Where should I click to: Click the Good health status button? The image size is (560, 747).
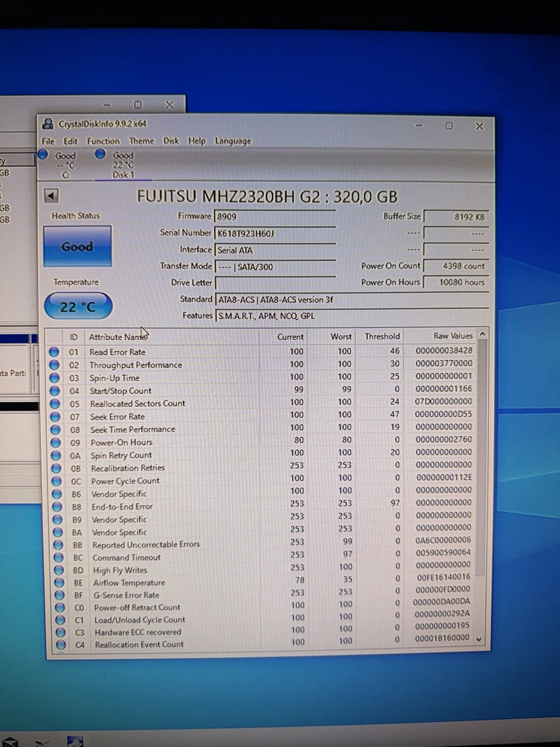pyautogui.click(x=78, y=246)
